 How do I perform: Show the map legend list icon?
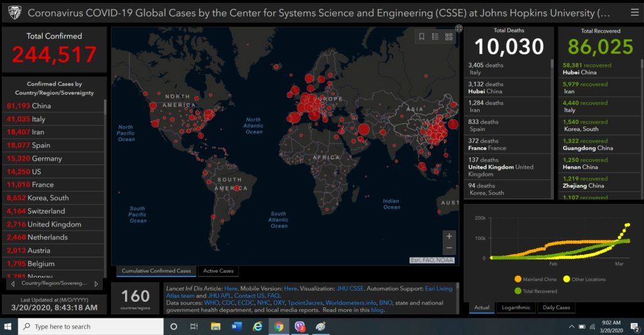click(x=435, y=37)
